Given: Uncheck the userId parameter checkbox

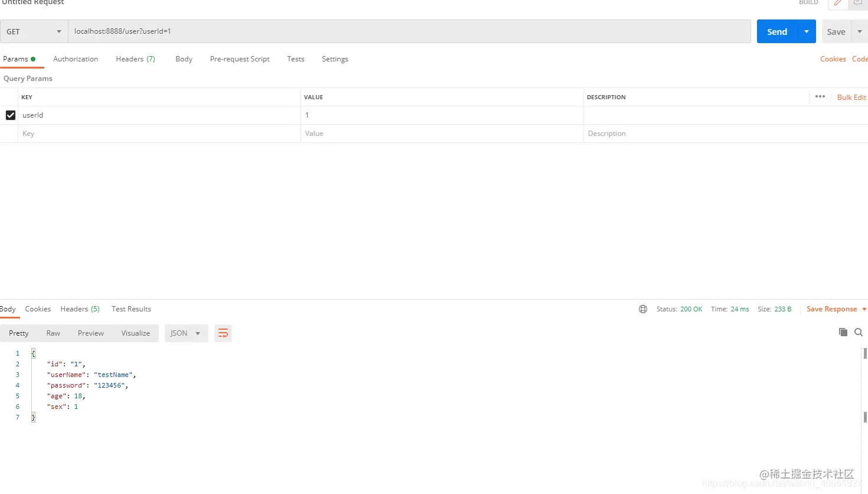Looking at the screenshot, I should (11, 115).
